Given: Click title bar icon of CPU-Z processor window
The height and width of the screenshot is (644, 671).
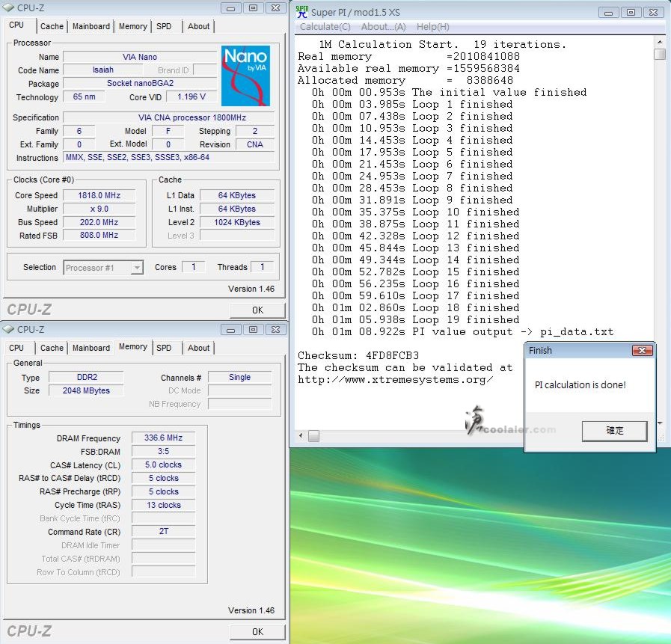Looking at the screenshot, I should [x=8, y=7].
